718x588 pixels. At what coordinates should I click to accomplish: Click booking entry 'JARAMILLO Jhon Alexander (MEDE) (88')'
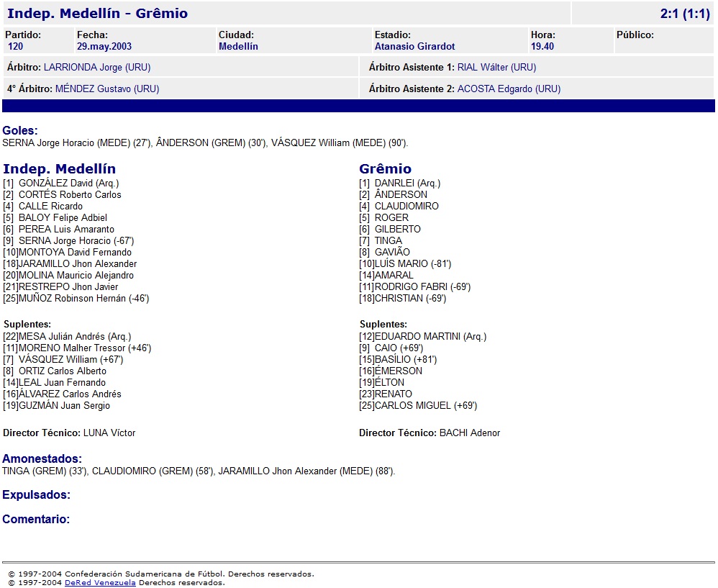pos(306,471)
